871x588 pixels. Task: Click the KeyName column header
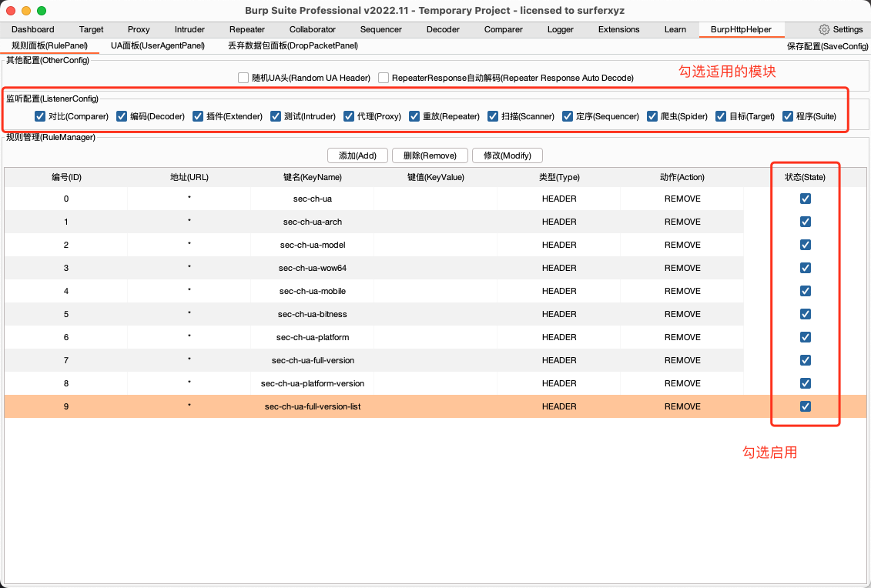coord(313,177)
